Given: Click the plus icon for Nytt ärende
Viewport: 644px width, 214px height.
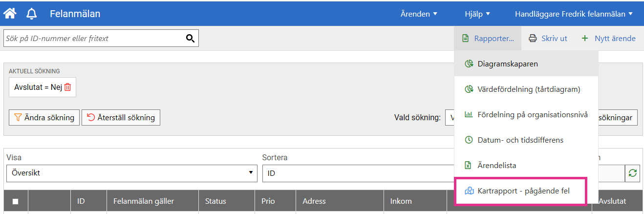Looking at the screenshot, I should [x=585, y=38].
